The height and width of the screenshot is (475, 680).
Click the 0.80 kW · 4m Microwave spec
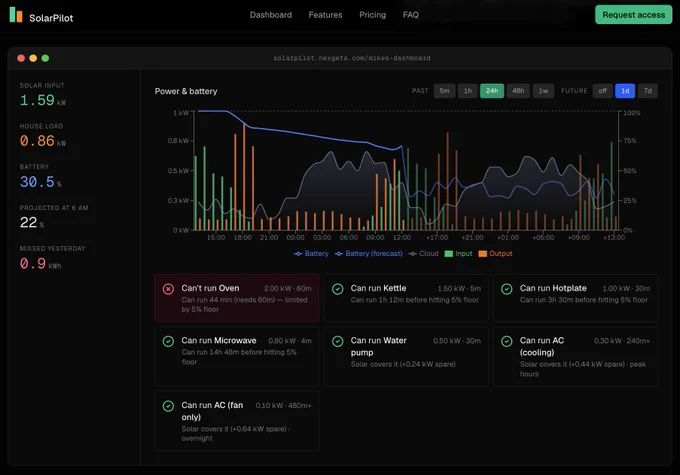click(290, 341)
